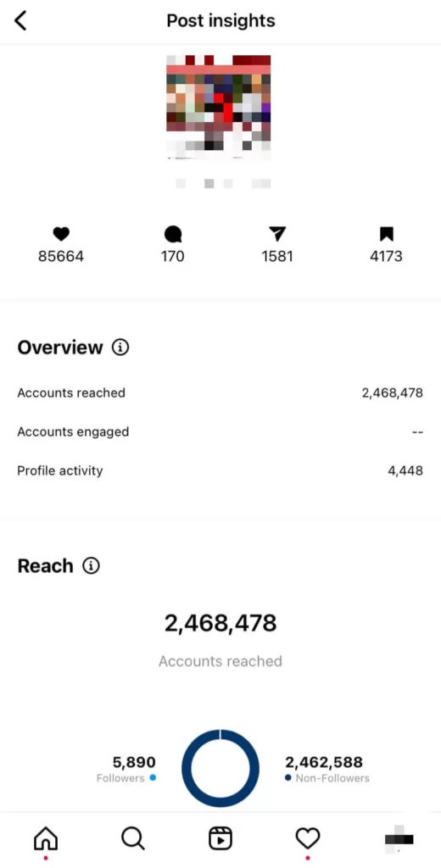Image resolution: width=441 pixels, height=868 pixels.
Task: Tap the heart likes icon above 85664
Action: click(61, 235)
